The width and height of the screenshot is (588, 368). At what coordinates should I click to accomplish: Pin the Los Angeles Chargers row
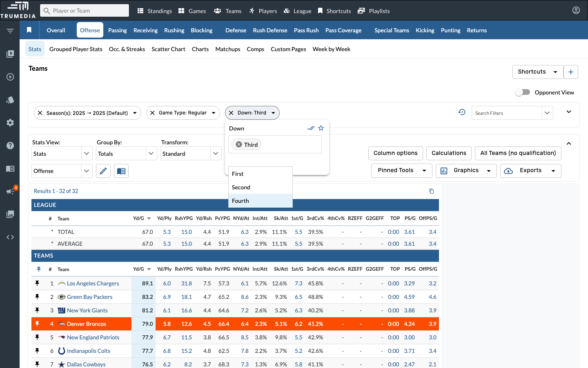pos(37,283)
